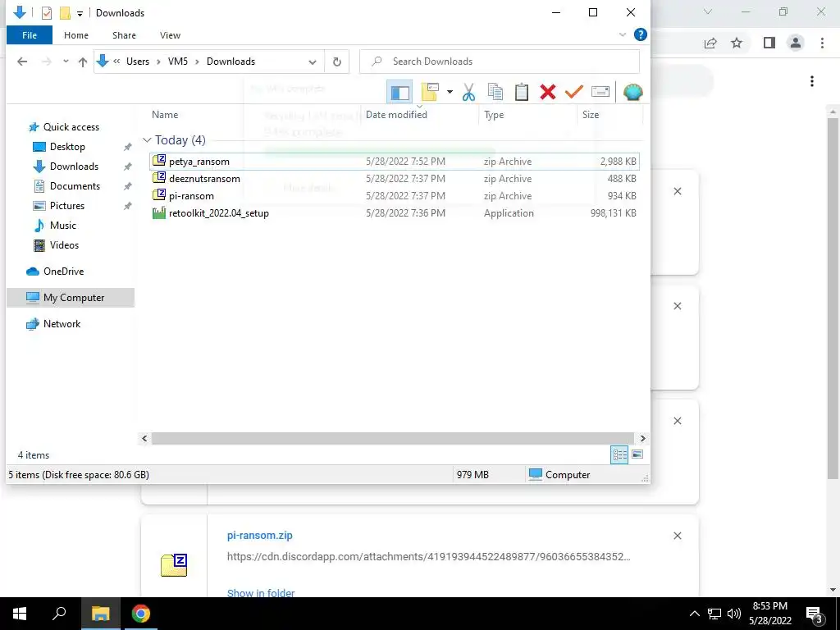Switch to the Home ribbon tab
This screenshot has height=630, width=840.
pos(76,35)
